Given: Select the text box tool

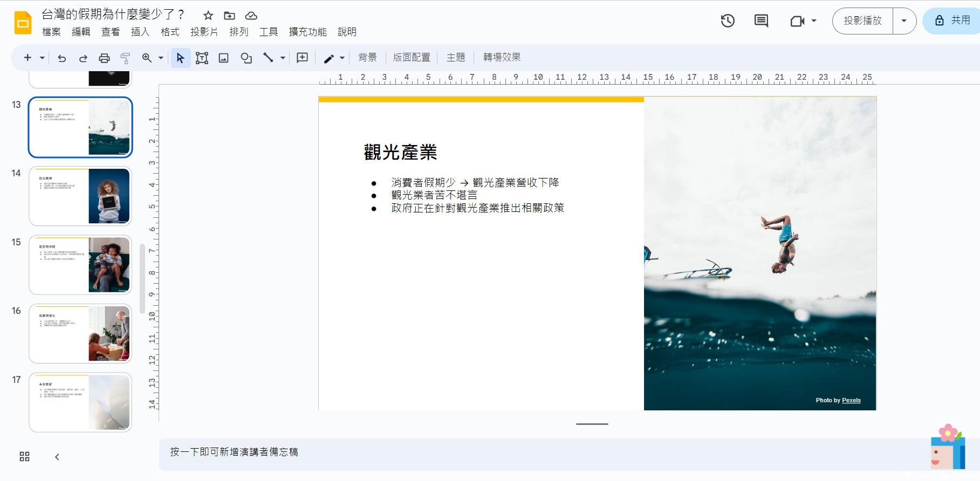Looking at the screenshot, I should click(202, 58).
